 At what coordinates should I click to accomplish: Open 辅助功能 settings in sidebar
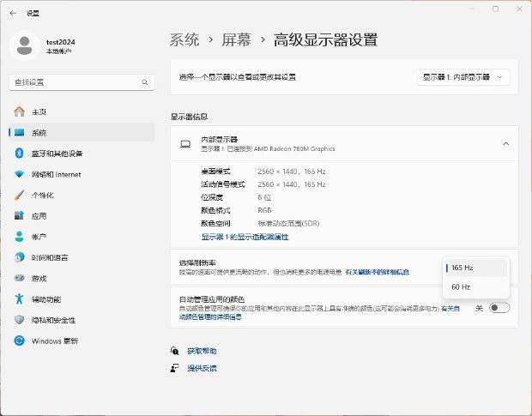pos(82,299)
